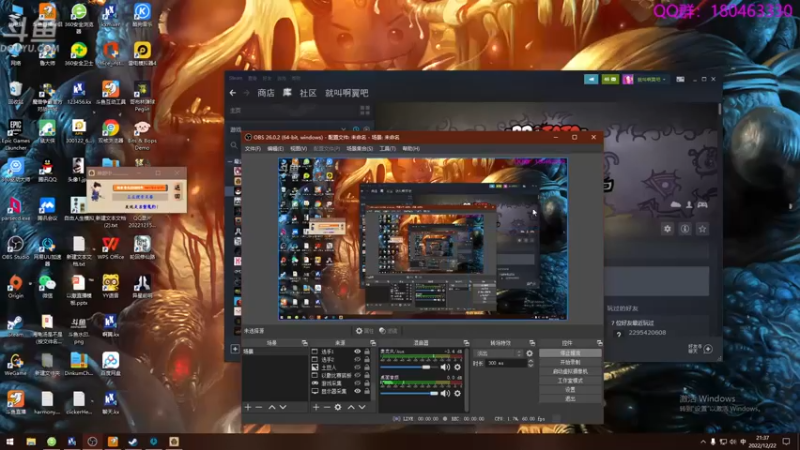The width and height of the screenshot is (800, 450).
Task: Mute the desktop audio mixer channel
Action: [445, 393]
